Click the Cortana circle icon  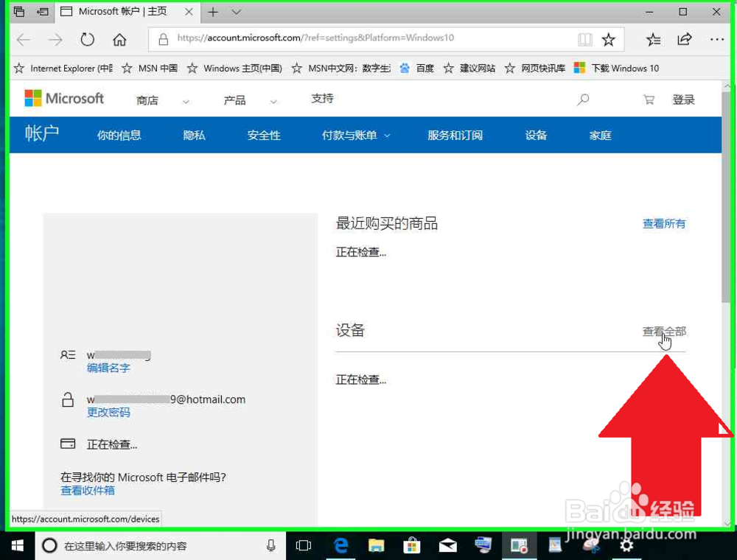(x=49, y=545)
